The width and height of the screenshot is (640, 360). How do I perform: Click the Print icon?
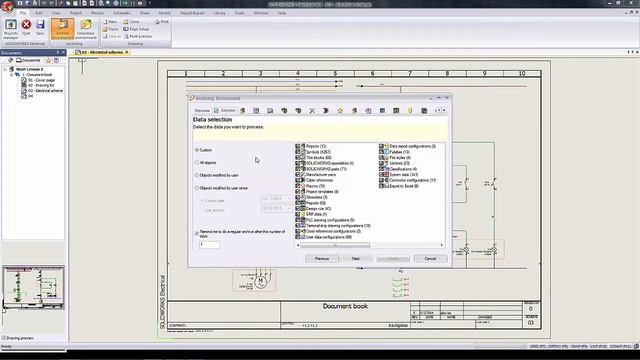162,22
